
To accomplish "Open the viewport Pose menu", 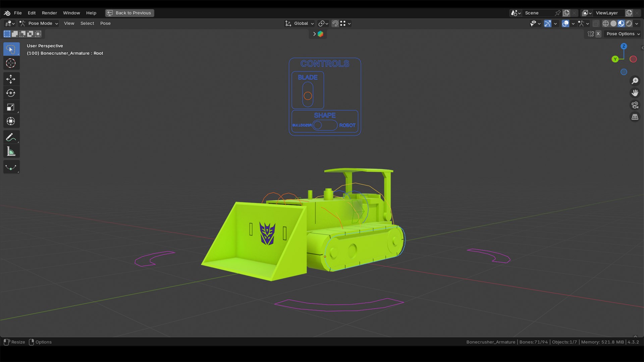I will tap(105, 23).
